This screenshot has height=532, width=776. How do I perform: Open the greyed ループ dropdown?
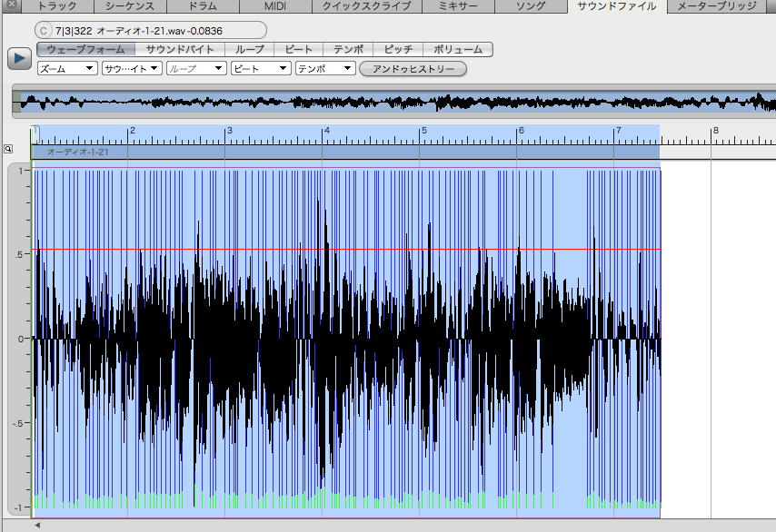pyautogui.click(x=196, y=69)
